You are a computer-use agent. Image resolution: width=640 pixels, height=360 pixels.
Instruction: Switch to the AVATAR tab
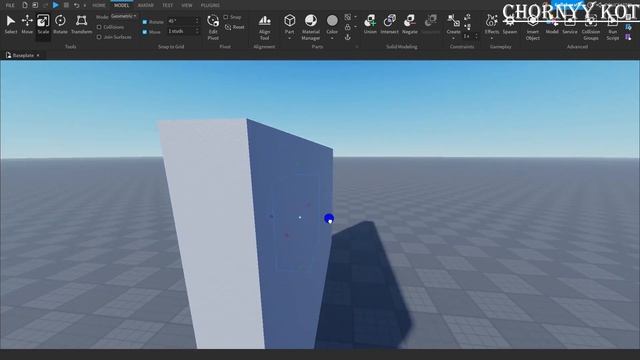coord(145,5)
